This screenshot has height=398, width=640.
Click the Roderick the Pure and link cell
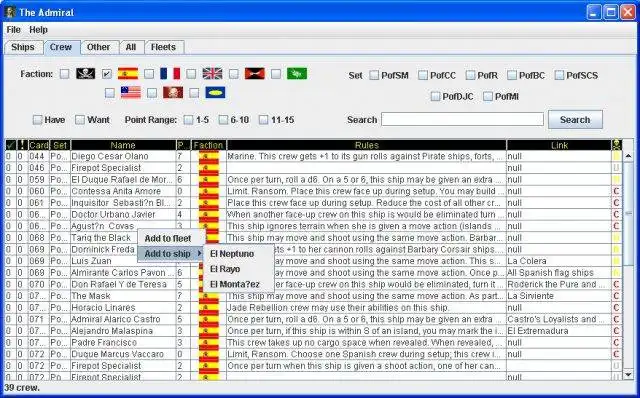click(x=559, y=285)
